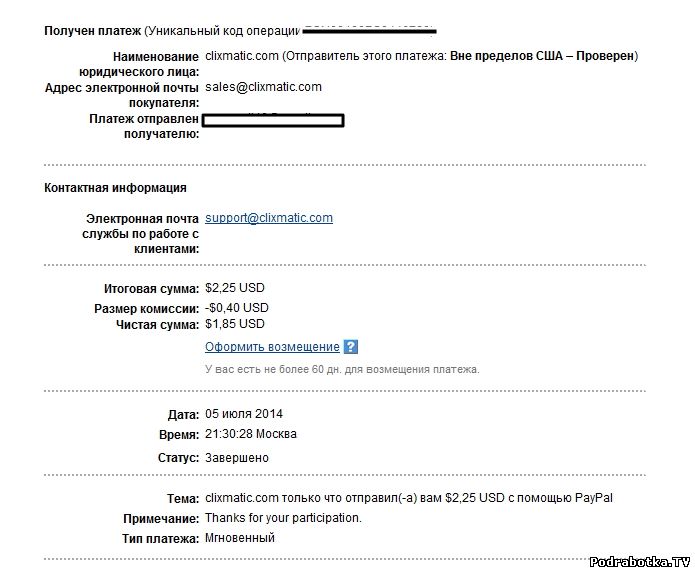Click the help question mark icon
The height and width of the screenshot is (572, 695).
[x=350, y=347]
